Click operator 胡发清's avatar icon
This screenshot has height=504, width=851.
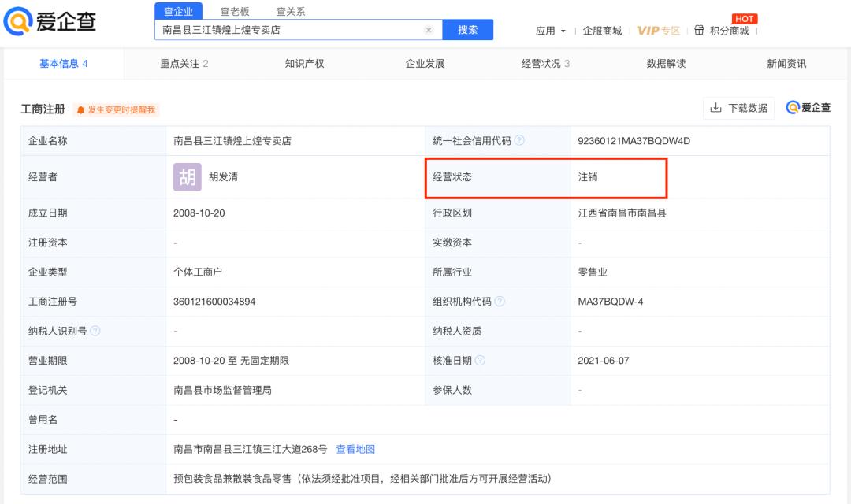click(187, 177)
